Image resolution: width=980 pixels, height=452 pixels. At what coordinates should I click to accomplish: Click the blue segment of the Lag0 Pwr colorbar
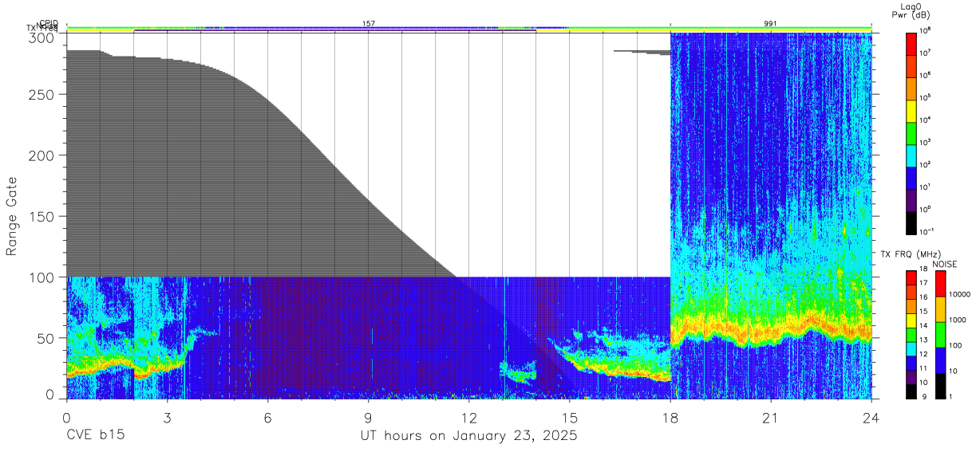point(911,177)
